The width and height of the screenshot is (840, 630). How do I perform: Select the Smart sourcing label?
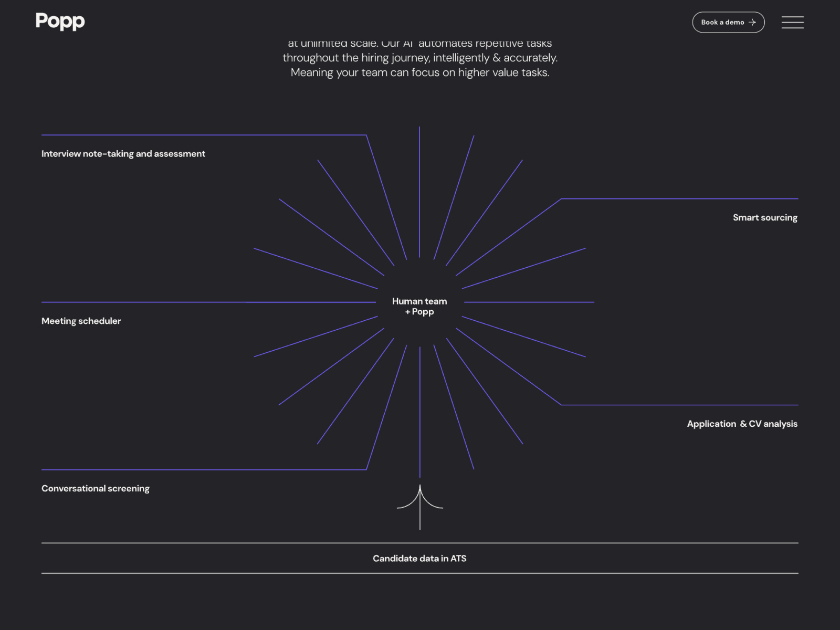[x=765, y=217]
